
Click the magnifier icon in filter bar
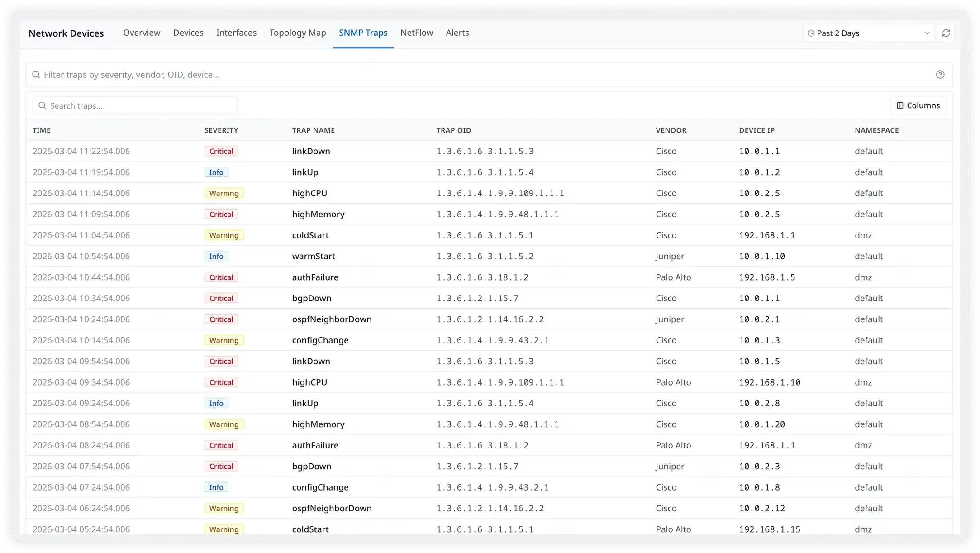36,75
